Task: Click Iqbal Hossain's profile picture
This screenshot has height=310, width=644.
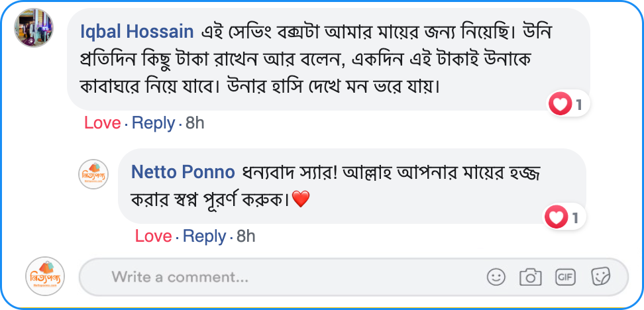Action: pos(34,28)
